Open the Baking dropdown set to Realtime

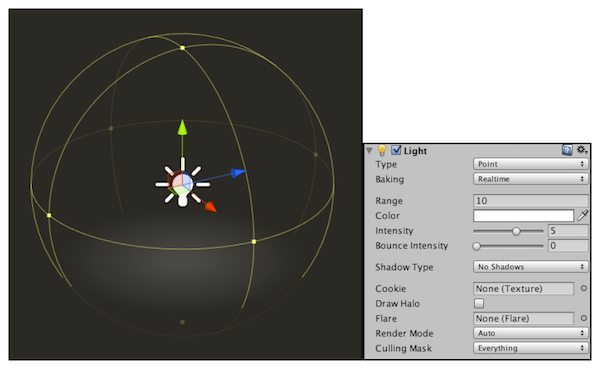tap(530, 179)
